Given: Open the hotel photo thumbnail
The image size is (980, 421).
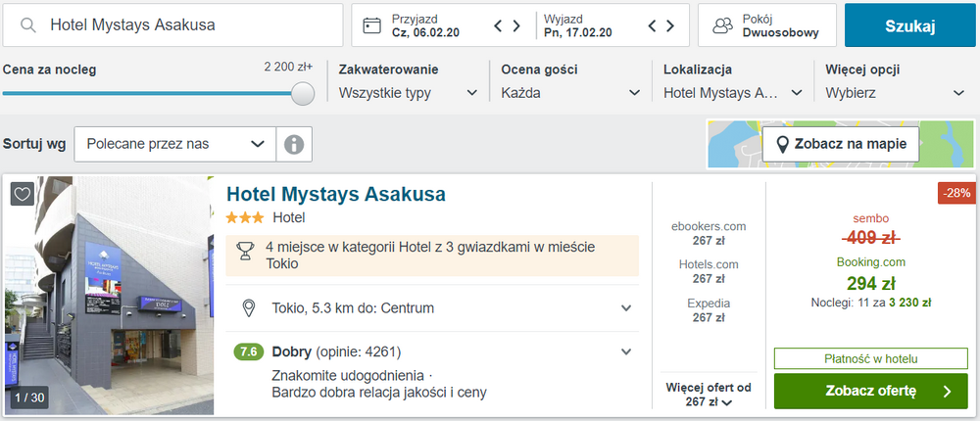Looking at the screenshot, I should 110,296.
